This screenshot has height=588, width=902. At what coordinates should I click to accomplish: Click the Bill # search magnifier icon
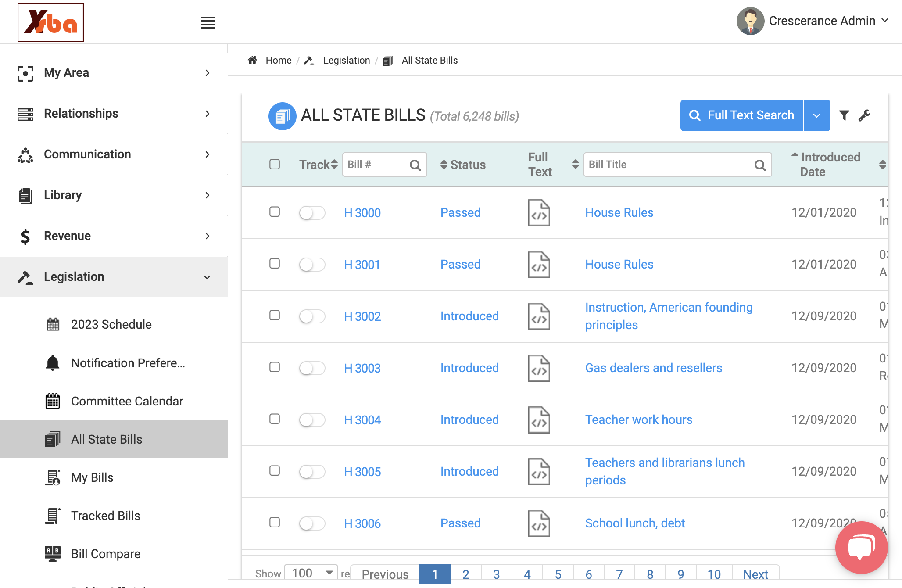415,165
